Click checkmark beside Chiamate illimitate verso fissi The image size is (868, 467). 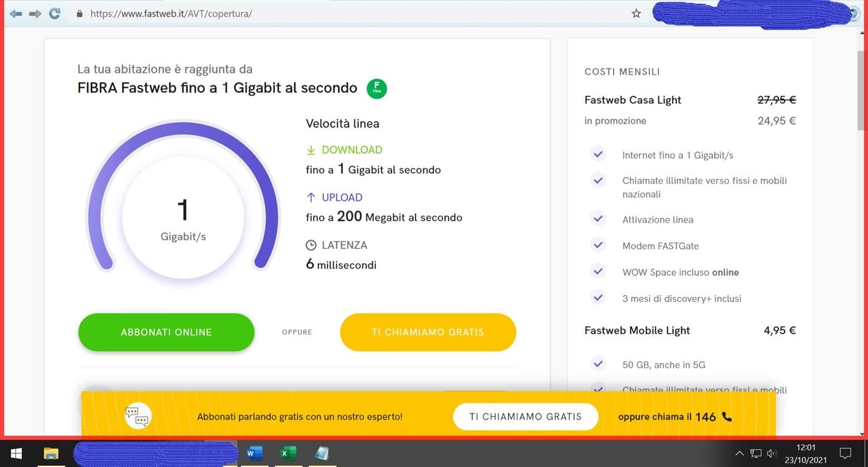(x=598, y=180)
